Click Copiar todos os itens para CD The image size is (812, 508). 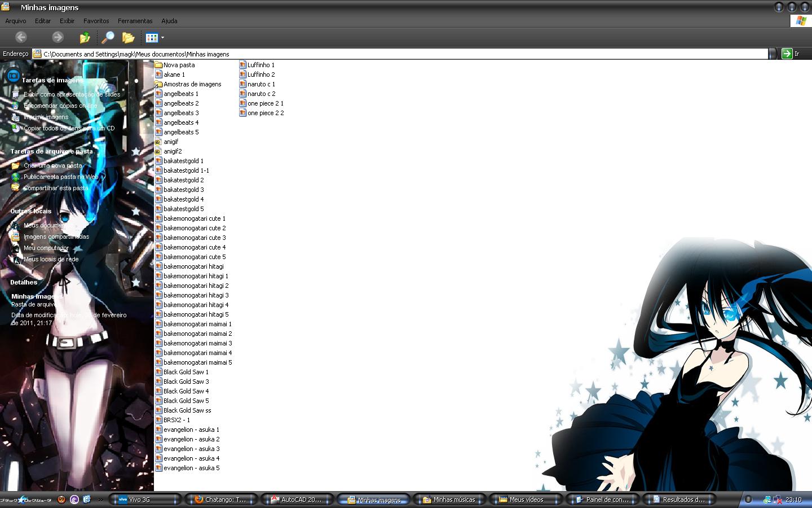(x=69, y=128)
